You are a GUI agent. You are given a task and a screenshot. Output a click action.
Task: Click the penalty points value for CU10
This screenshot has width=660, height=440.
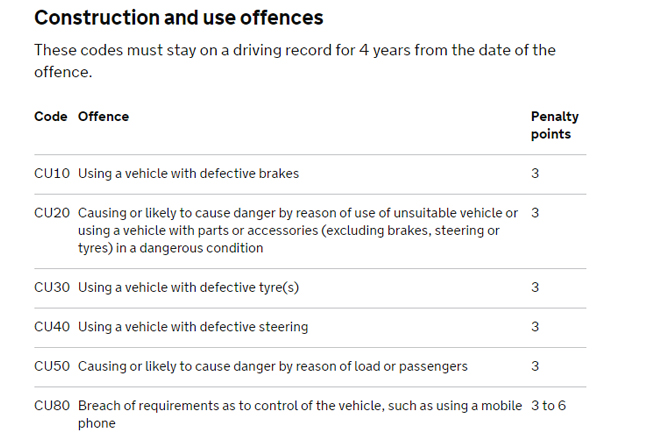pos(535,173)
